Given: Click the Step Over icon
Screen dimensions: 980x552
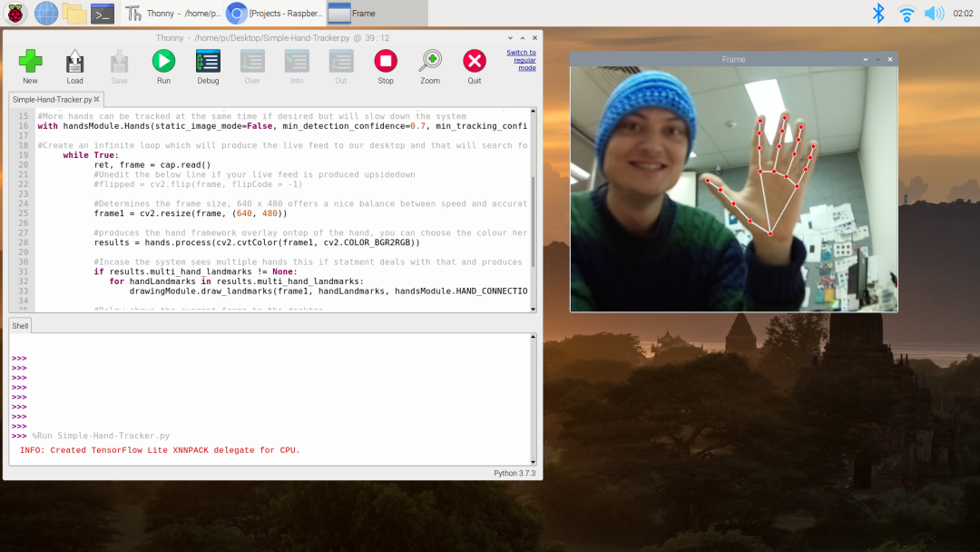Looking at the screenshot, I should 252,67.
